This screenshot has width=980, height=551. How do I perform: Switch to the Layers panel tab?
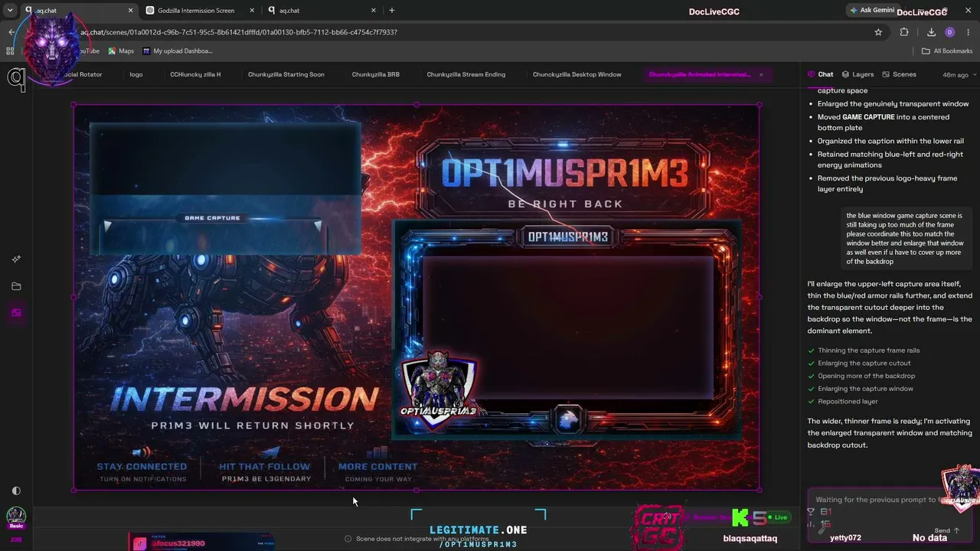pos(857,74)
